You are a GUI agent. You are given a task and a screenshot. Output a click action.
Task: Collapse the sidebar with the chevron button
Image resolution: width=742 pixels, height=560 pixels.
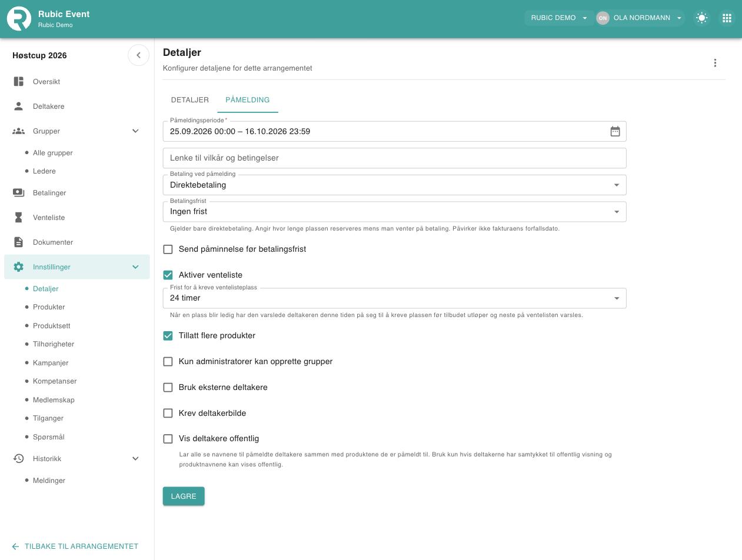(138, 55)
